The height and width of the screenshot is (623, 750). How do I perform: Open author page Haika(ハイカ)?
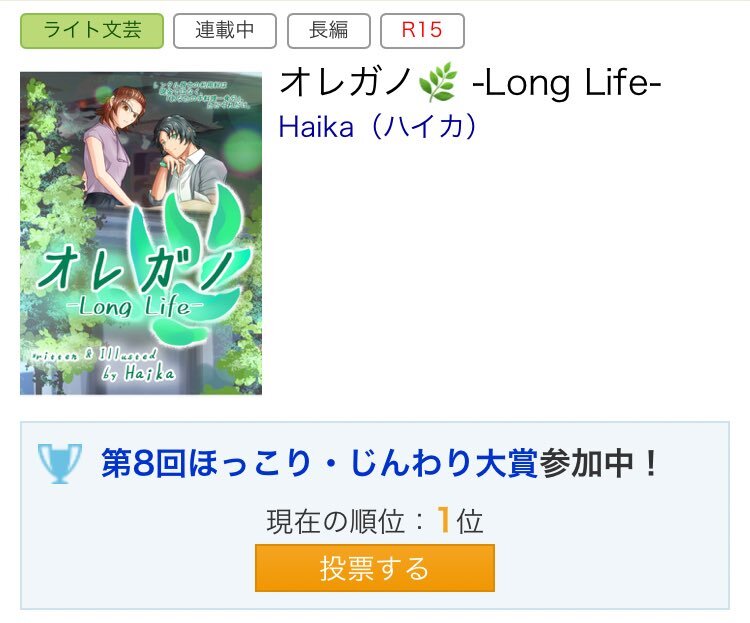point(377,127)
